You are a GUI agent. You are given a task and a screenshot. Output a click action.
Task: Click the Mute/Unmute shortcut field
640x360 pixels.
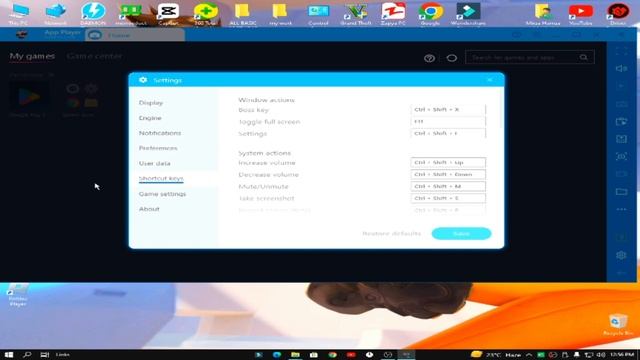coord(448,186)
